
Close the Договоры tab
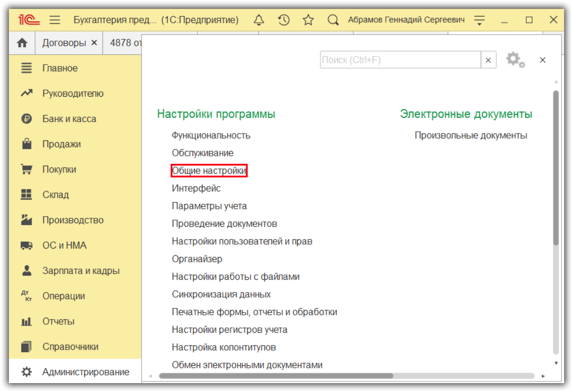tap(94, 43)
